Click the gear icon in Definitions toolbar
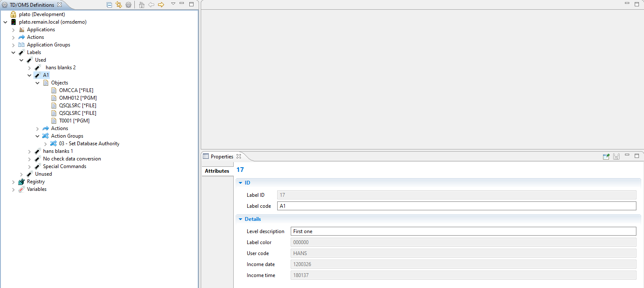The image size is (644, 288). click(x=128, y=5)
